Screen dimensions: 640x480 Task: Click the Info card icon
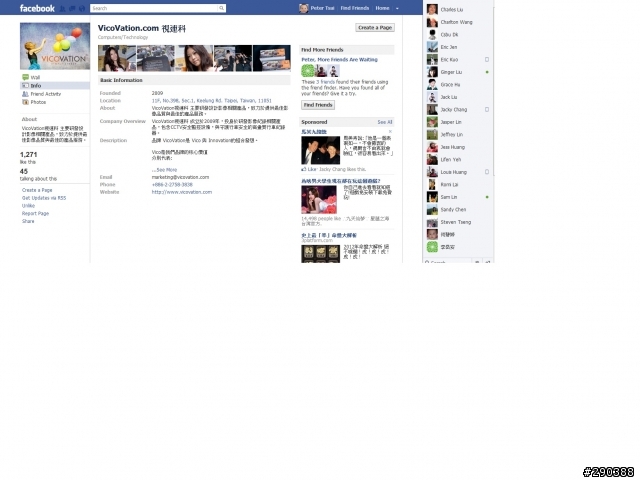(x=25, y=86)
